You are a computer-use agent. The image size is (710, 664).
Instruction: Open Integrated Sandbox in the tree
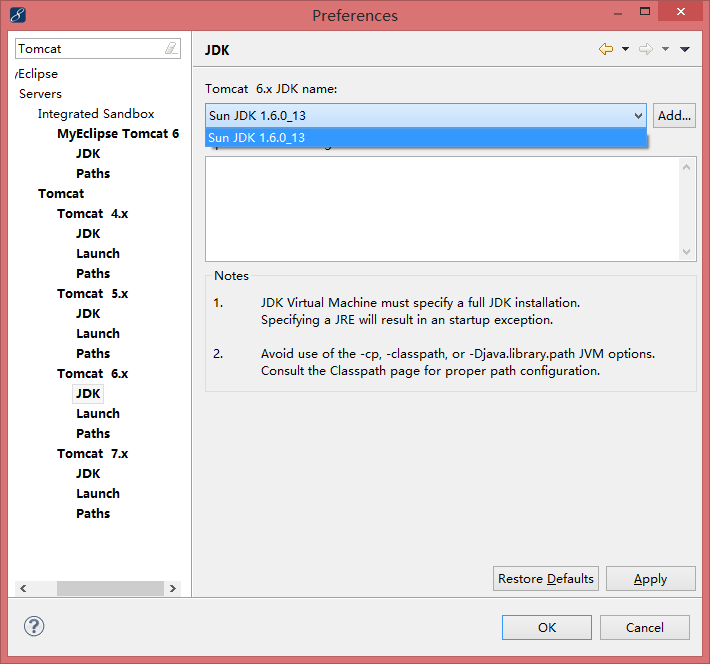click(96, 114)
